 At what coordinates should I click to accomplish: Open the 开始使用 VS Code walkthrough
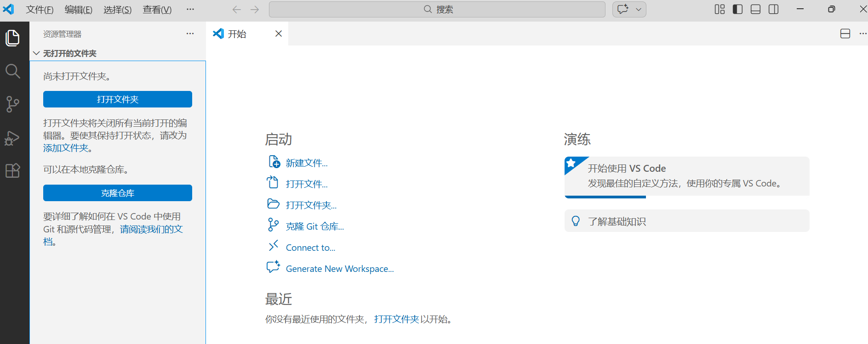pos(687,176)
